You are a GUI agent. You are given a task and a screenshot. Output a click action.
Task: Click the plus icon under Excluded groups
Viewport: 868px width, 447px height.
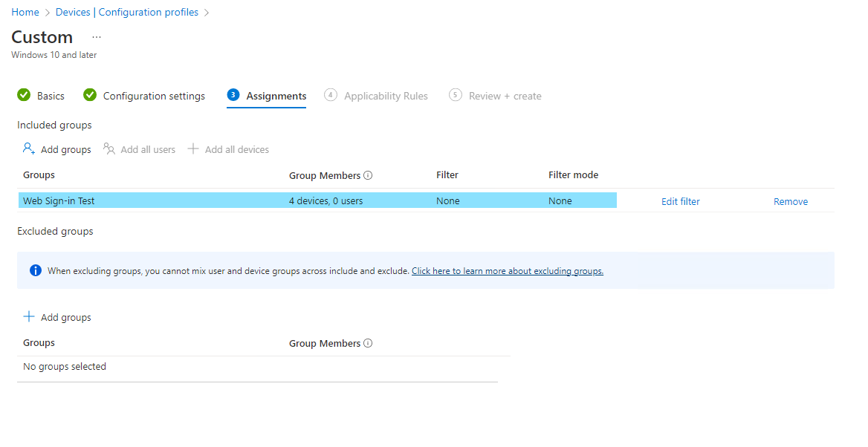(x=29, y=317)
